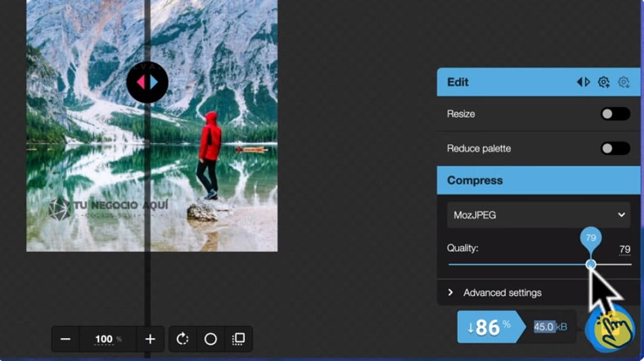Grab the two-arrow image comparison handle
This screenshot has height=361, width=644.
point(147,83)
